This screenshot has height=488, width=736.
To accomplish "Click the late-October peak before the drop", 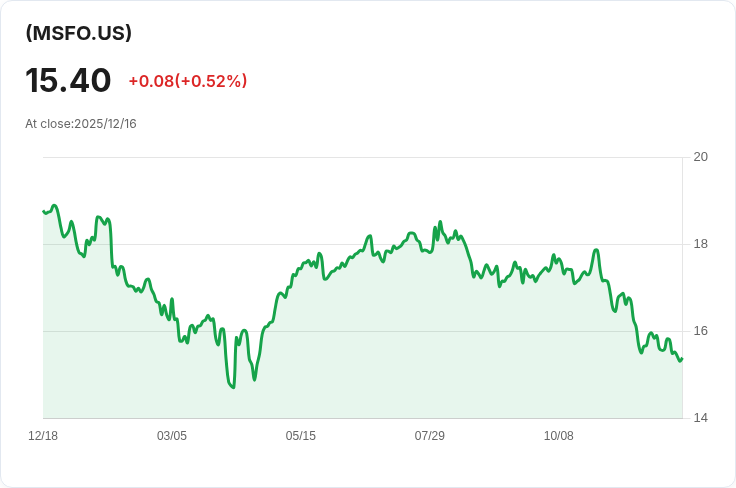I will pyautogui.click(x=596, y=250).
